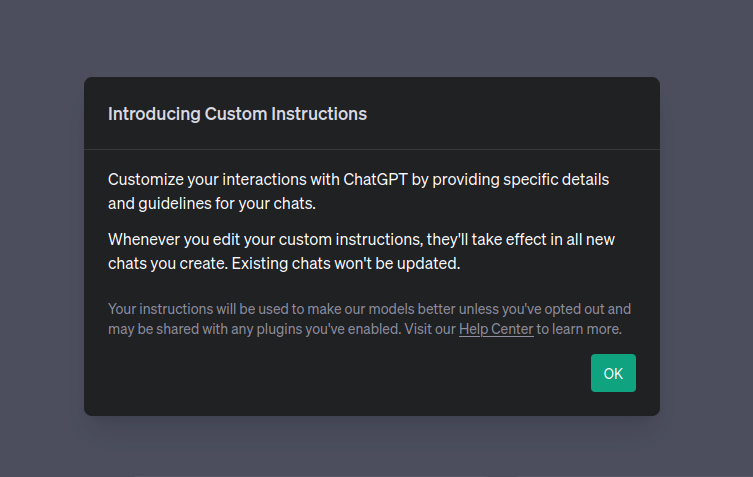753x477 pixels.
Task: Click the green OK button
Action: pyautogui.click(x=613, y=373)
